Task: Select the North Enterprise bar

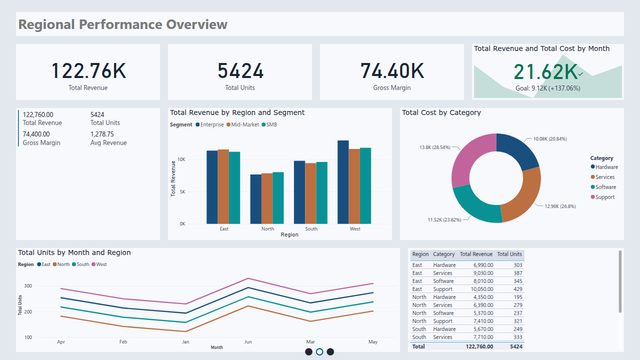Action: click(256, 199)
